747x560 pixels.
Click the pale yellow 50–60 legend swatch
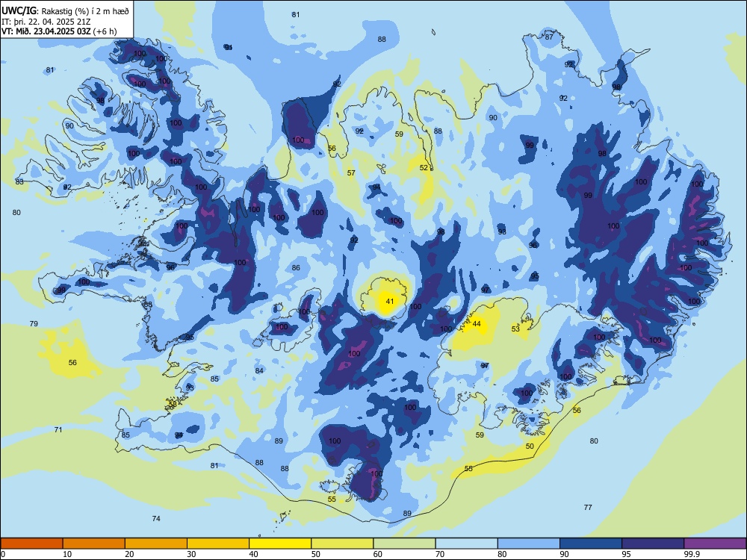tap(342, 544)
